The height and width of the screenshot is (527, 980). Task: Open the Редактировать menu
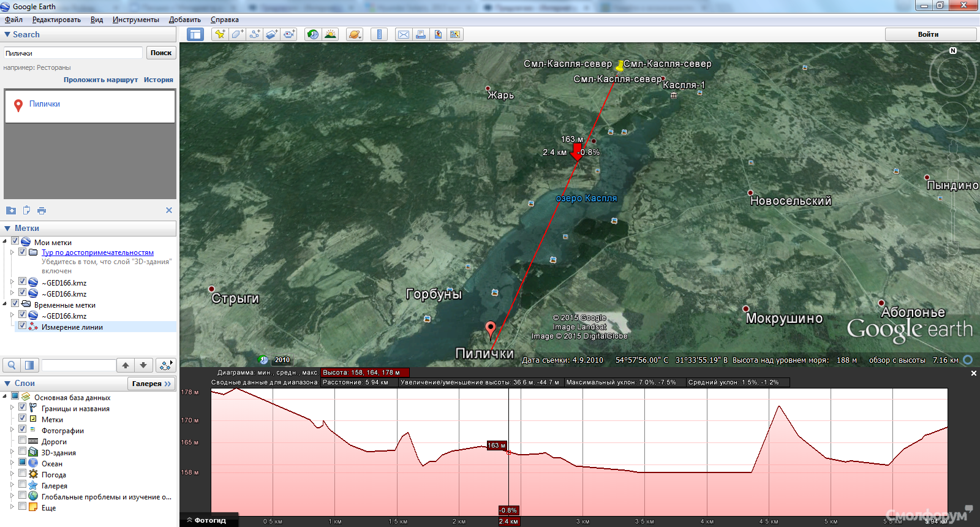tap(56, 20)
